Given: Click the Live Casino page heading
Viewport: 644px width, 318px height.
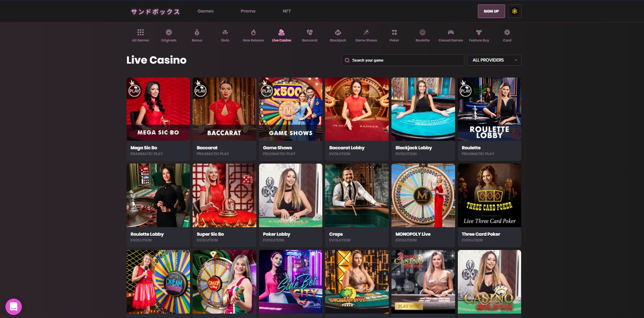Looking at the screenshot, I should (x=156, y=60).
